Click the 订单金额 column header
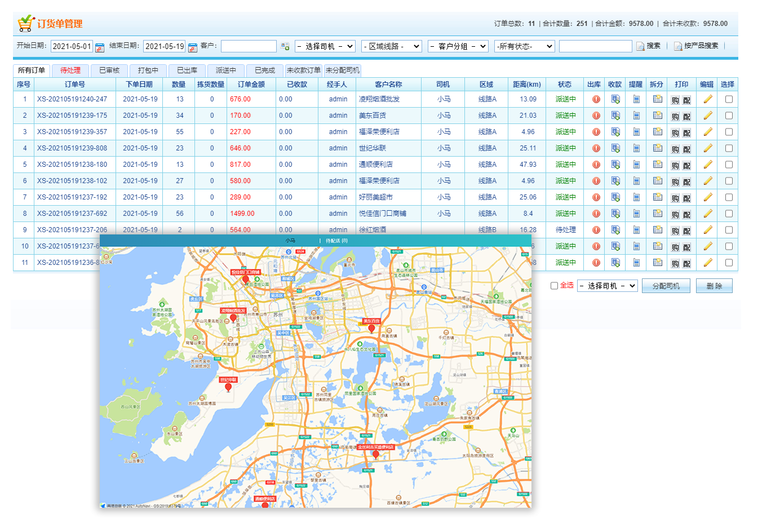The image size is (771, 532). (x=251, y=85)
